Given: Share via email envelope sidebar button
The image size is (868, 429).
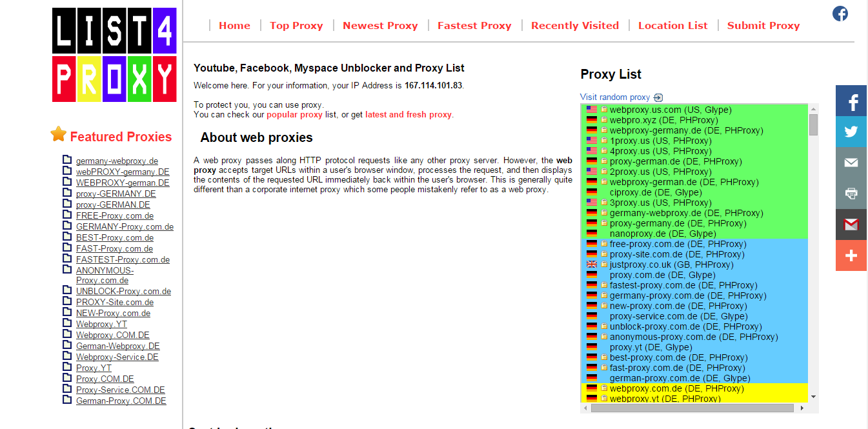Looking at the screenshot, I should [x=851, y=163].
